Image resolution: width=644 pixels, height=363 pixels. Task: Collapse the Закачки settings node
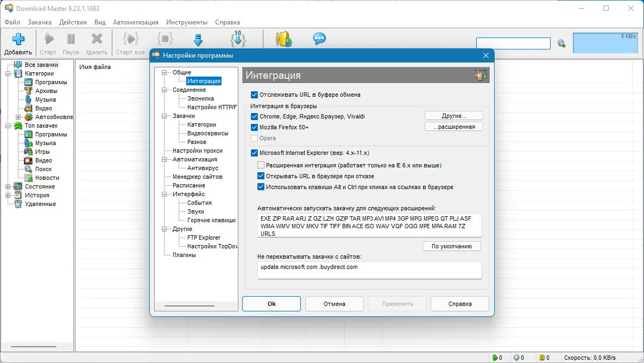coord(165,116)
